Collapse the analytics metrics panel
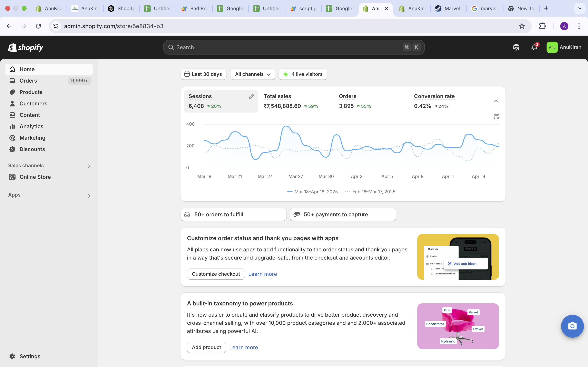The image size is (588, 367). tap(496, 101)
